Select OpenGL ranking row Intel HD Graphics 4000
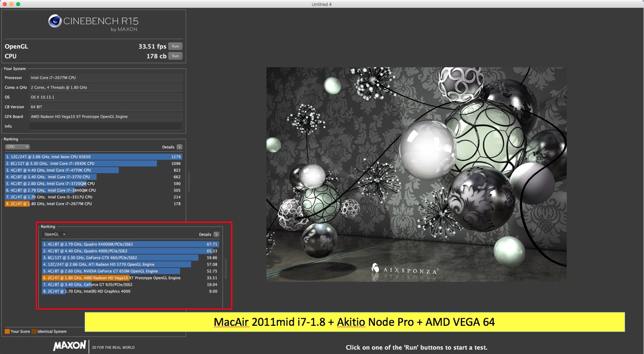This screenshot has height=354, width=644. coord(130,291)
